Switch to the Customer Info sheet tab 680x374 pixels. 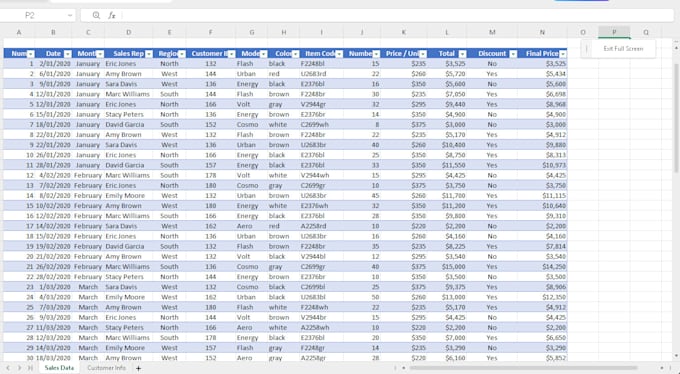[x=106, y=368]
